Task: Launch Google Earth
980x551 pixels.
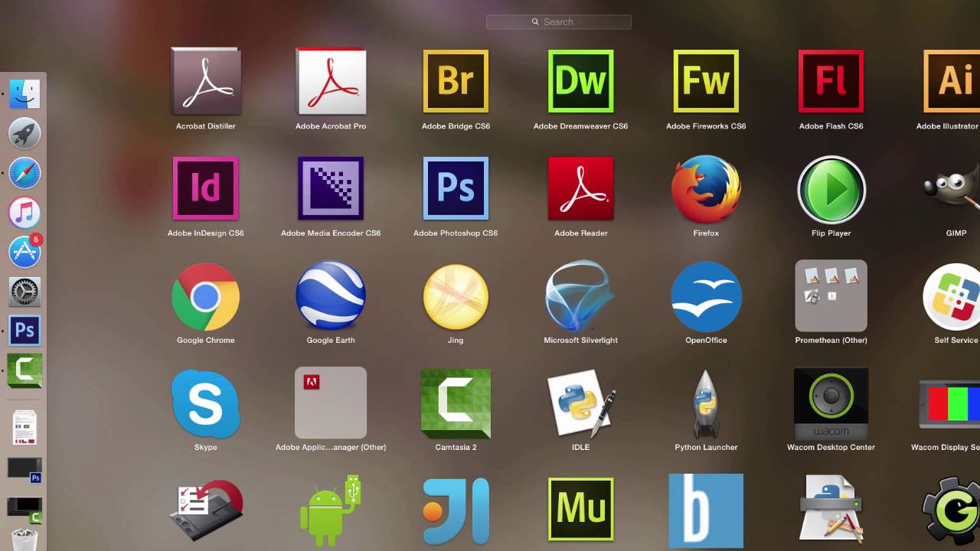Action: (x=331, y=295)
